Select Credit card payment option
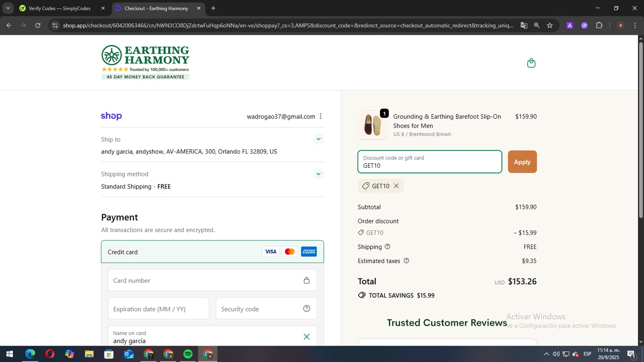The height and width of the screenshot is (362, 644). tap(213, 252)
